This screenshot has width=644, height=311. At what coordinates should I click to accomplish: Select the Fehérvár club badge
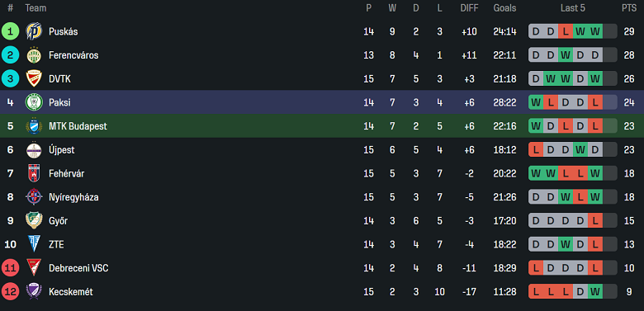point(34,173)
